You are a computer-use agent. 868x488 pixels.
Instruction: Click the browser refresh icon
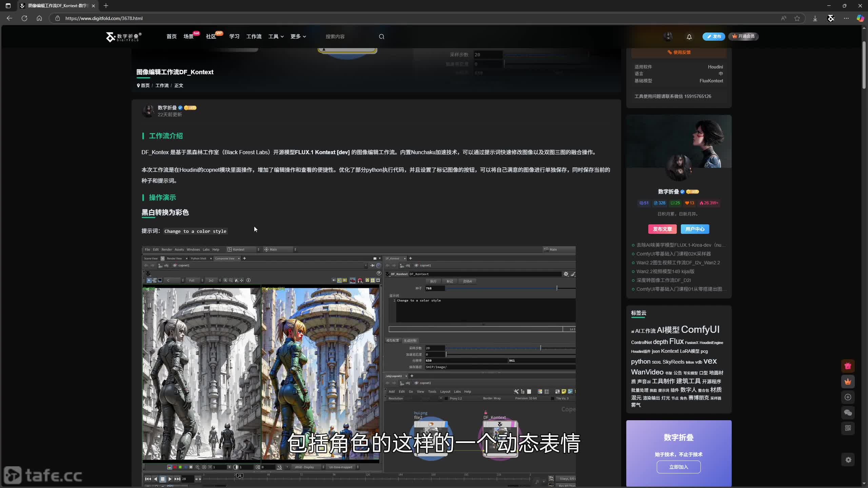point(24,18)
